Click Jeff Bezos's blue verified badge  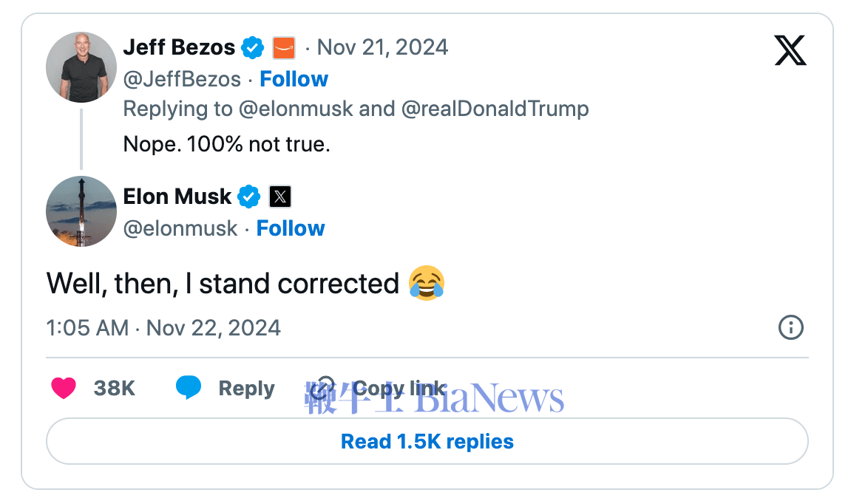click(252, 47)
